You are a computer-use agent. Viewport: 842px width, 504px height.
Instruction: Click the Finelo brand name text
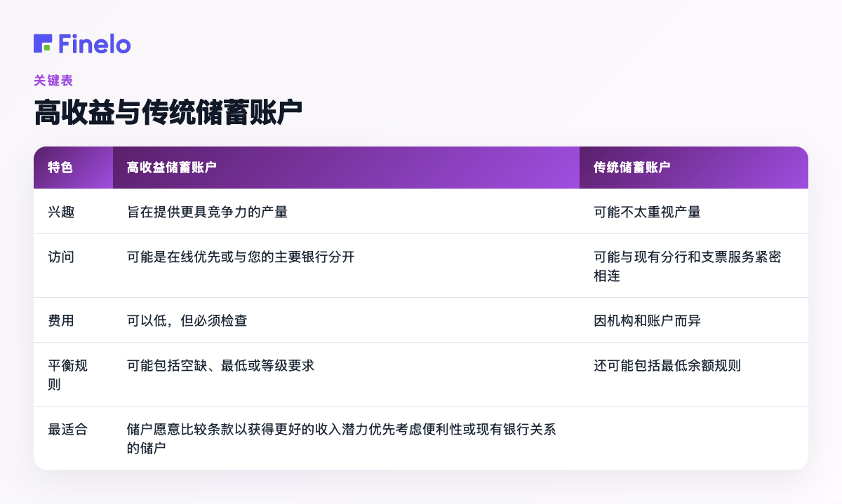pyautogui.click(x=95, y=43)
